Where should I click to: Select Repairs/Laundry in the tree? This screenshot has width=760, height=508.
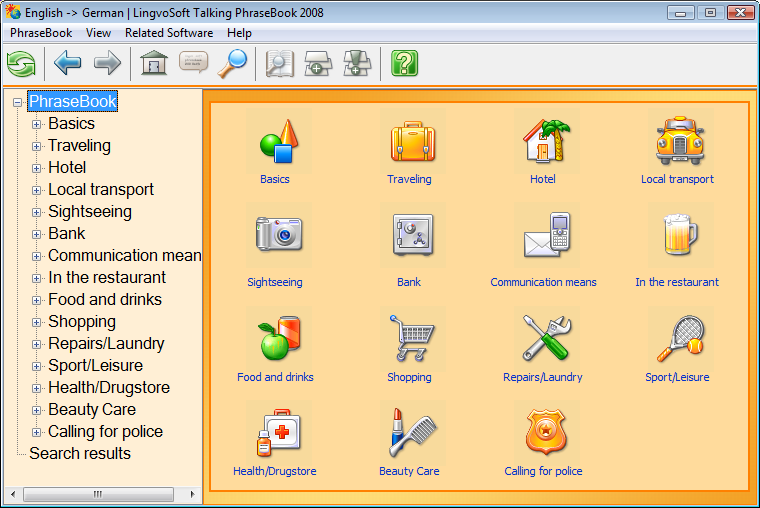click(106, 344)
